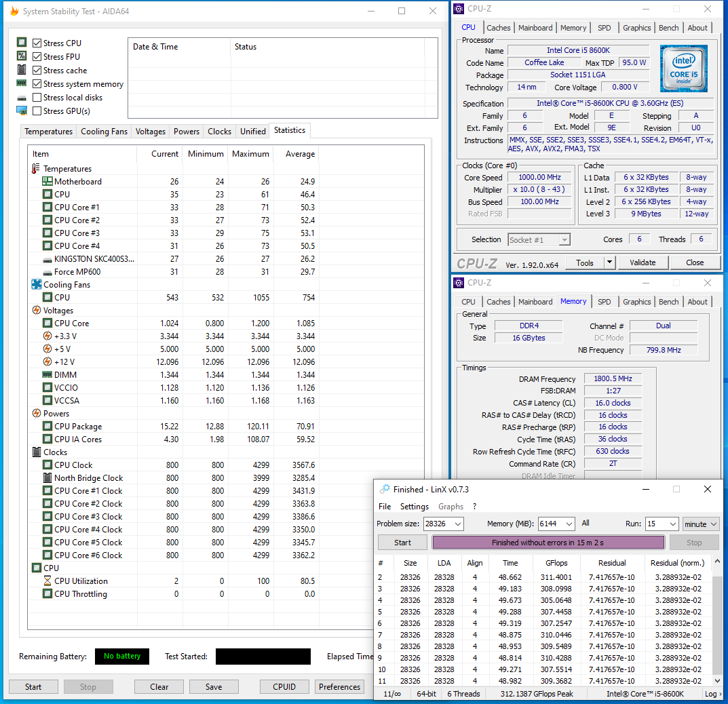Image resolution: width=728 pixels, height=704 pixels.
Task: Click the Cooling Fans fan icon
Action: click(37, 284)
